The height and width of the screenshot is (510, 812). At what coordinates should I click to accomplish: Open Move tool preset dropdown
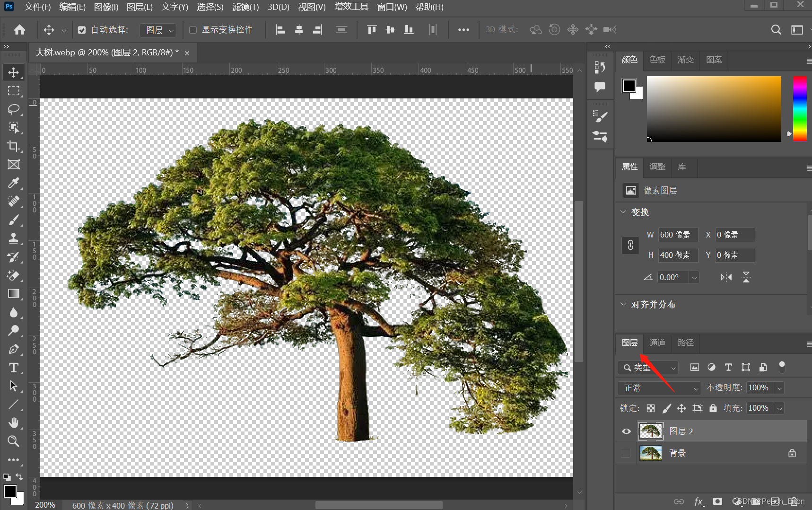(x=63, y=30)
